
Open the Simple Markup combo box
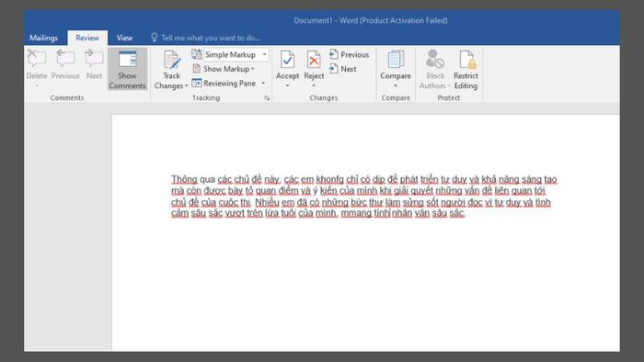coord(236,54)
